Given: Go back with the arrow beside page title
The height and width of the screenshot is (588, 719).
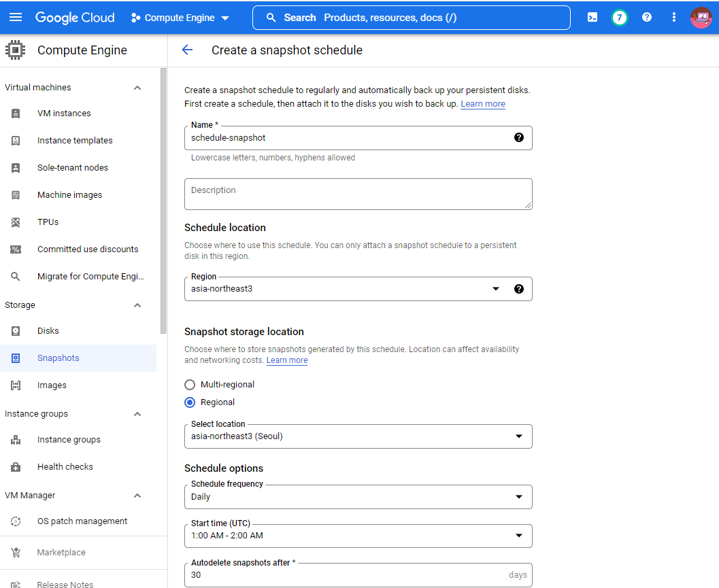Looking at the screenshot, I should click(x=187, y=50).
